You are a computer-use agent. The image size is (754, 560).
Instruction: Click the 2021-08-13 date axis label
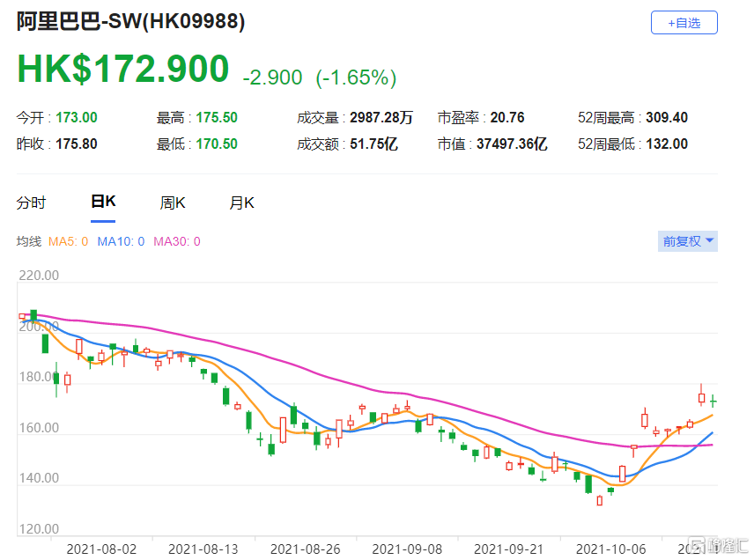click(x=203, y=549)
